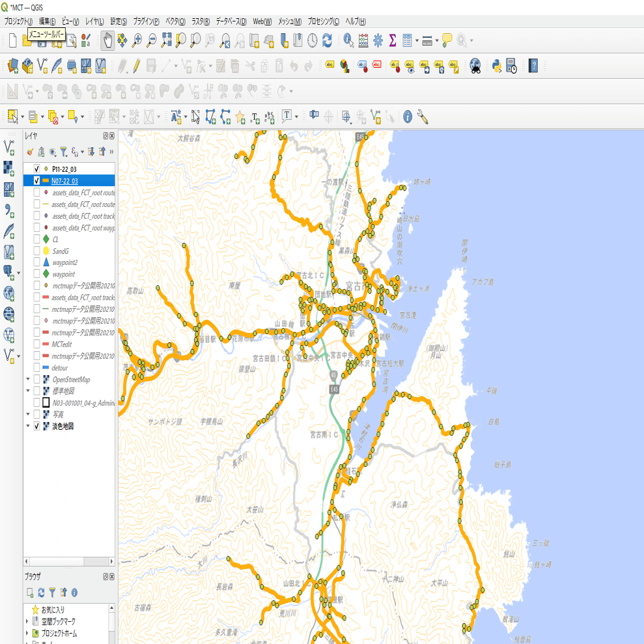Click the temporal controller clock icon
Viewport: 644px width, 644px height.
tap(313, 40)
